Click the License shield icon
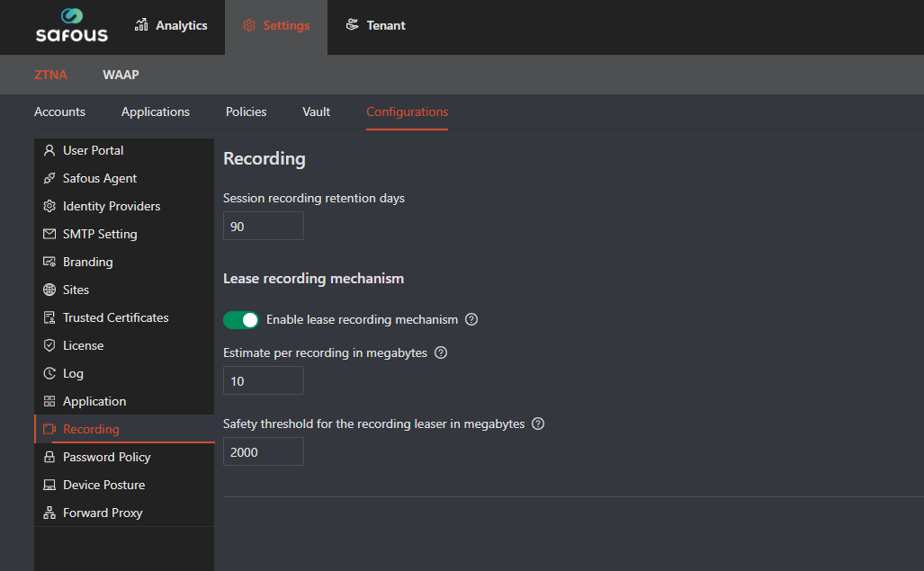Viewport: 924px width, 571px height. (x=49, y=346)
